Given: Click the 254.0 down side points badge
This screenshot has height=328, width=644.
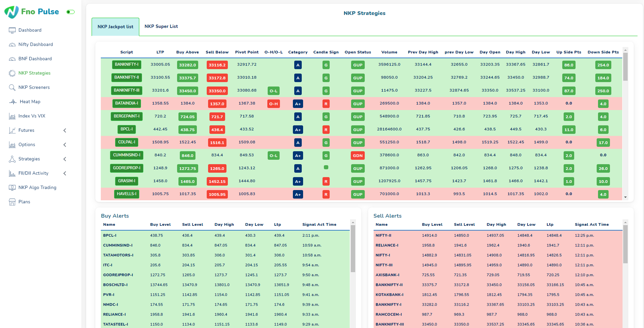Looking at the screenshot, I should tap(603, 65).
